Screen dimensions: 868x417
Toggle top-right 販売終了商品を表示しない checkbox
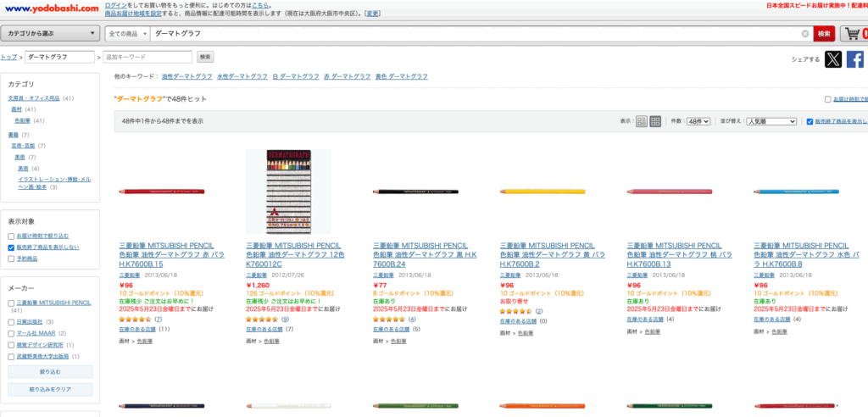[x=810, y=121]
